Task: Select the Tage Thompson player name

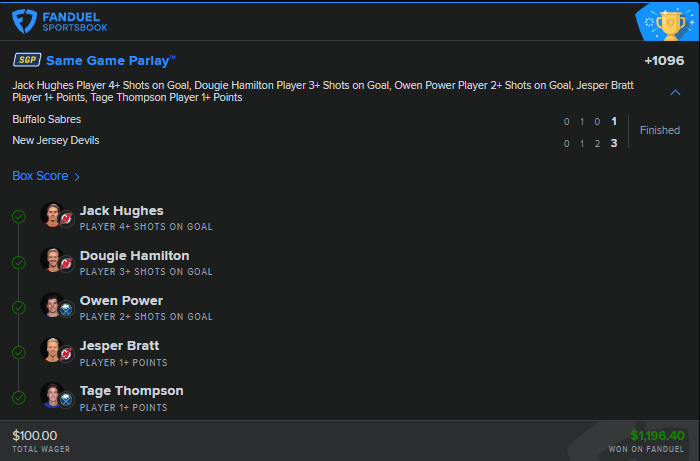Action: pos(131,391)
